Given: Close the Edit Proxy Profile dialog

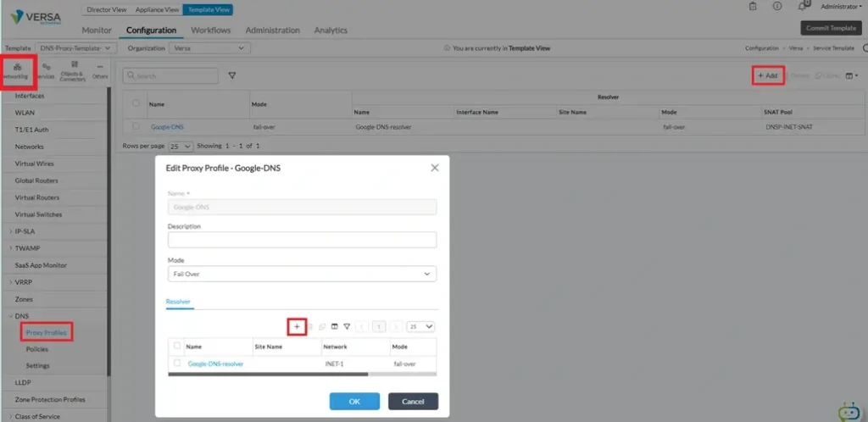Looking at the screenshot, I should click(434, 168).
